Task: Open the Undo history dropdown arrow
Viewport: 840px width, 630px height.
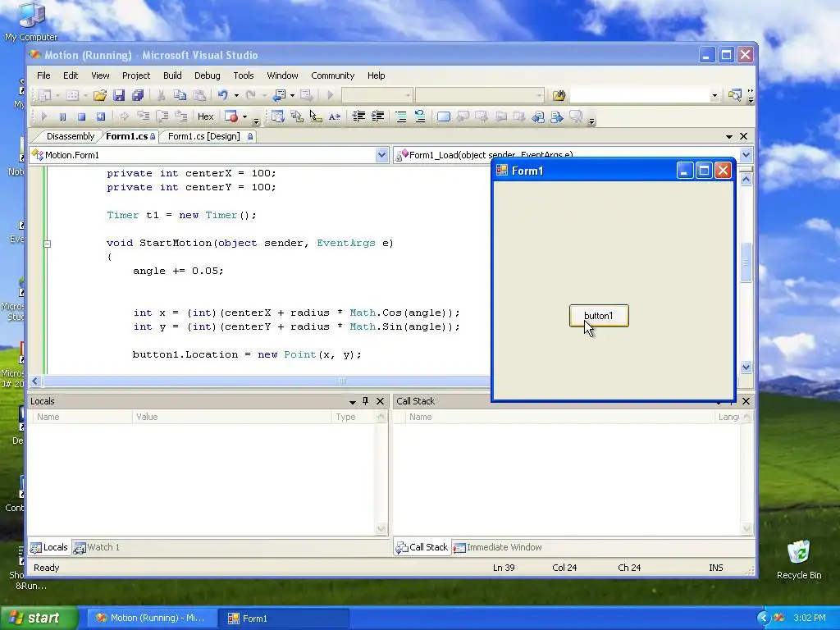Action: (236, 95)
